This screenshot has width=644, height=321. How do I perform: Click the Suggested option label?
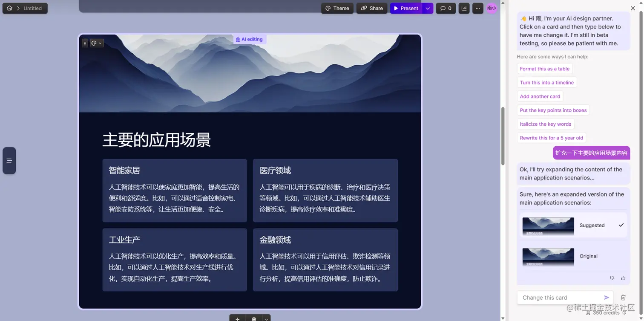coord(592,226)
